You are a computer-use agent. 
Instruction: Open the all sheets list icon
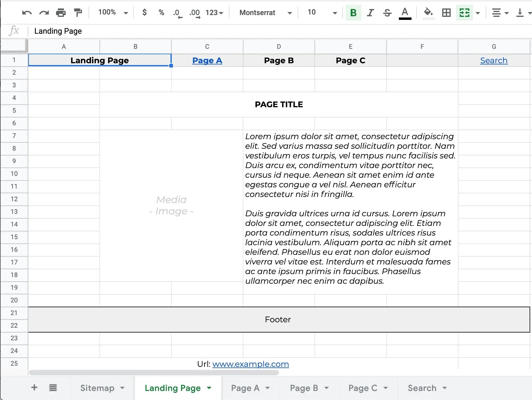click(x=53, y=388)
